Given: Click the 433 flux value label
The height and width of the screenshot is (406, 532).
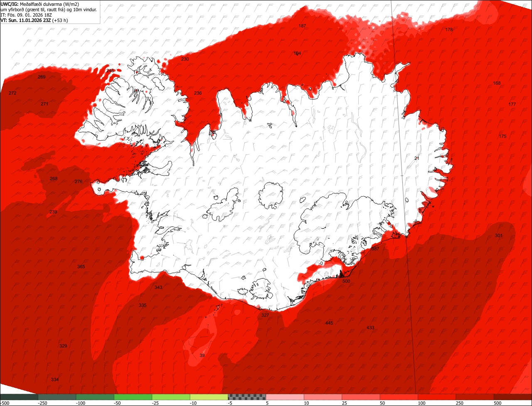Looking at the screenshot, I should 370,328.
